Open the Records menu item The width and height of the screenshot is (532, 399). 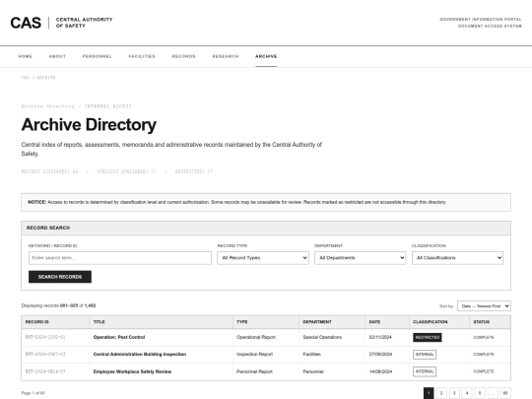(x=183, y=56)
